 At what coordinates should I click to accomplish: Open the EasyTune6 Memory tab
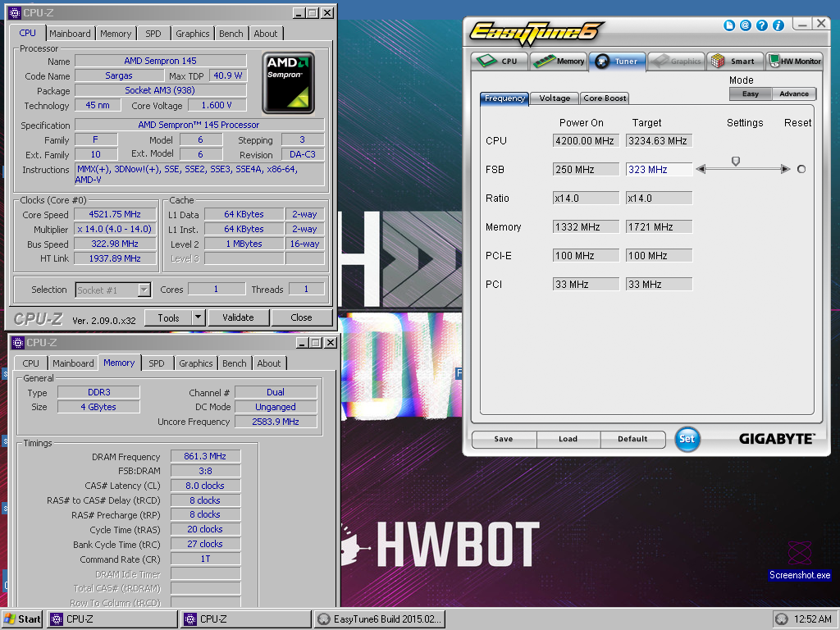click(559, 61)
